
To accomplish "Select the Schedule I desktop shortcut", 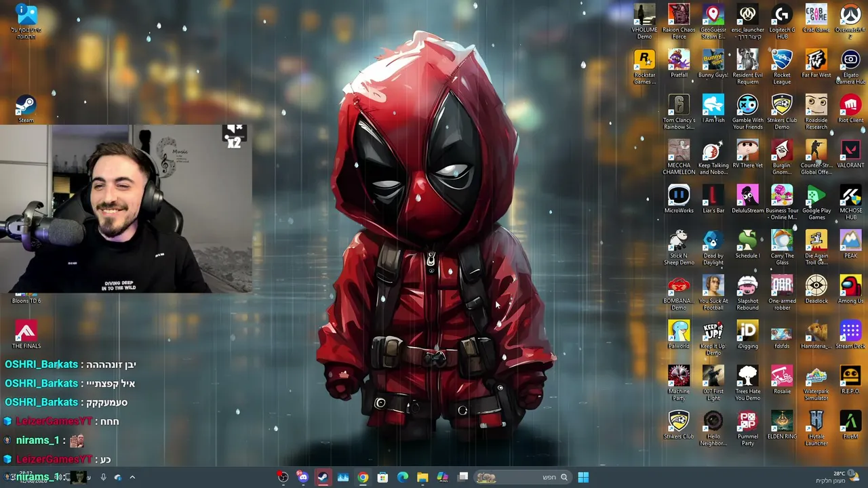I will (x=747, y=244).
